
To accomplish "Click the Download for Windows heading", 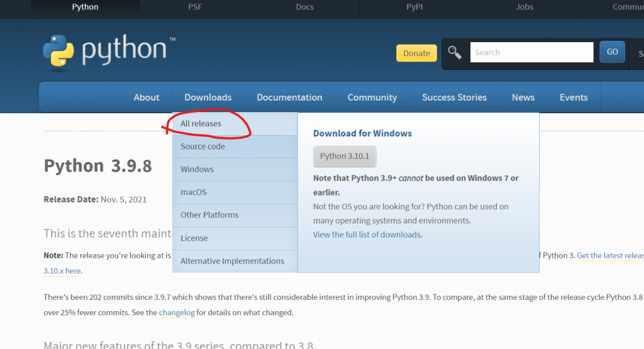I will [x=362, y=133].
